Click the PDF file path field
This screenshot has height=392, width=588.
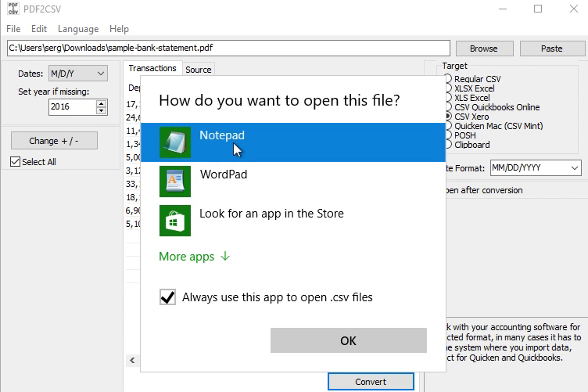(228, 48)
